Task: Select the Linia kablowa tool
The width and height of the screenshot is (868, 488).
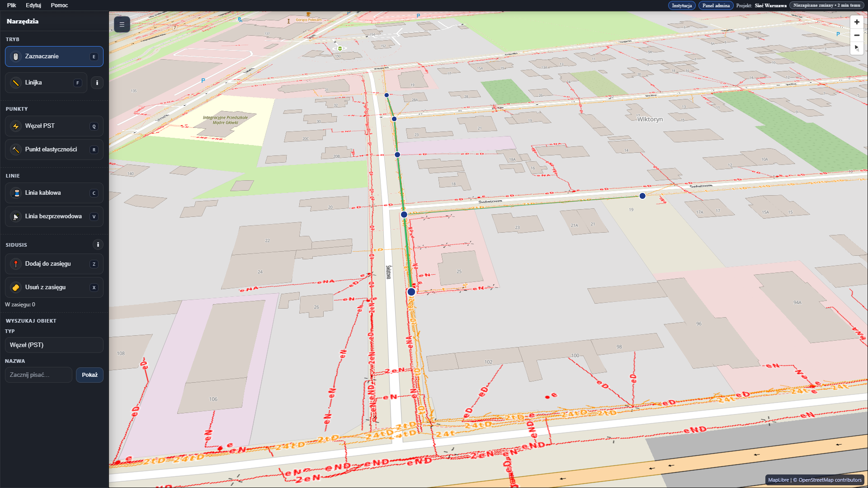Action: tap(54, 193)
